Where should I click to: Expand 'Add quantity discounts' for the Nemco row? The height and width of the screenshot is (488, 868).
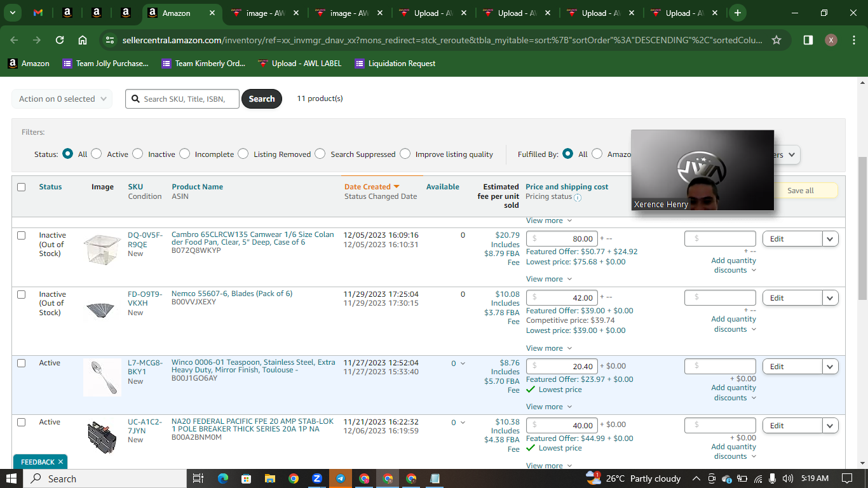pos(734,324)
